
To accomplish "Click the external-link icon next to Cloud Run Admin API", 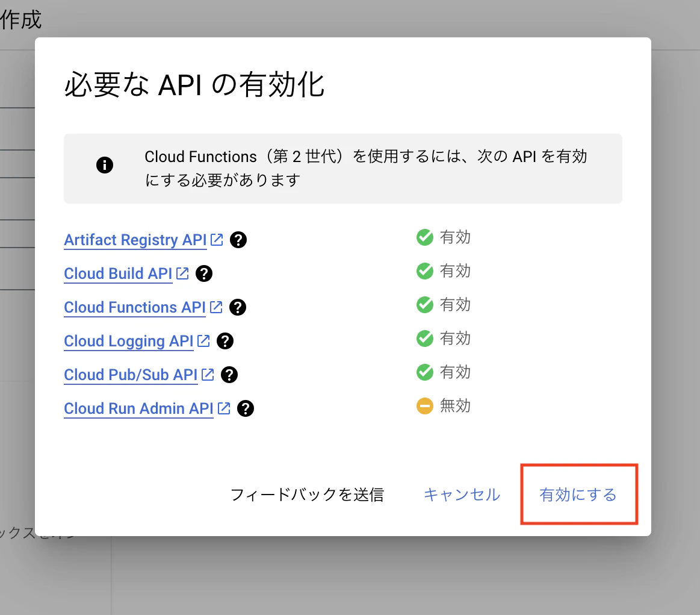I will tap(224, 408).
